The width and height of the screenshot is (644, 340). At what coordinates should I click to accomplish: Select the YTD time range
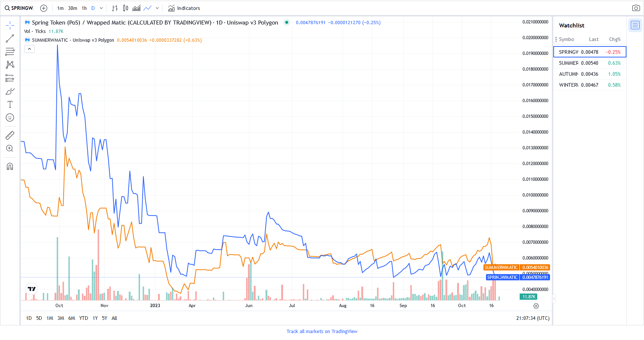tap(84, 318)
